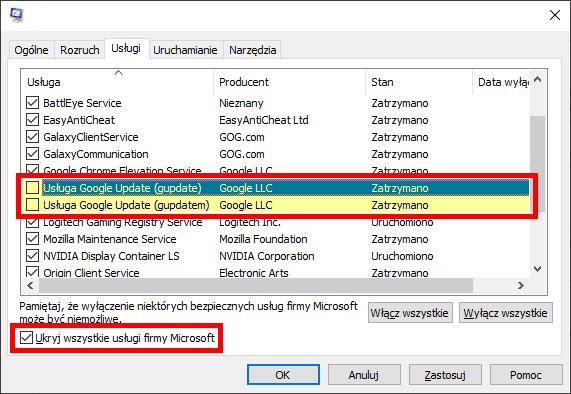571x394 pixels.
Task: Close the dialog with the X button
Action: click(555, 15)
